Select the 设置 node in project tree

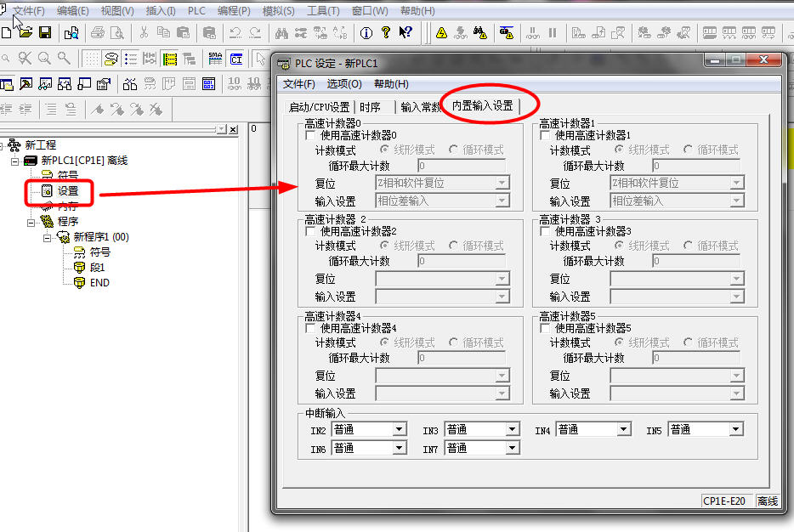click(68, 191)
